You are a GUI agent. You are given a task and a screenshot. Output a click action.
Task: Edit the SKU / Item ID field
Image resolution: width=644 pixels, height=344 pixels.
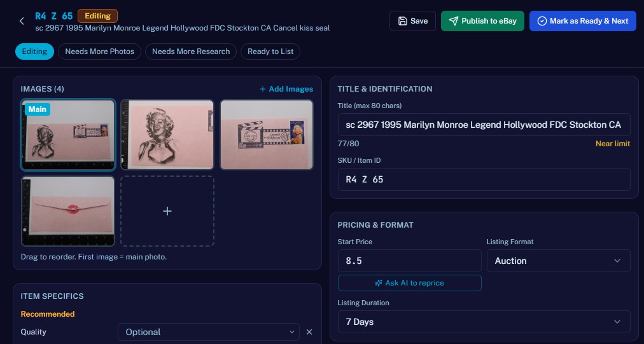[x=484, y=179]
